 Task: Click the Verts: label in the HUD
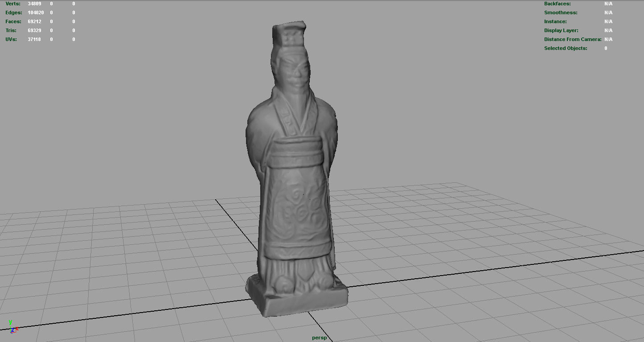pos(13,4)
